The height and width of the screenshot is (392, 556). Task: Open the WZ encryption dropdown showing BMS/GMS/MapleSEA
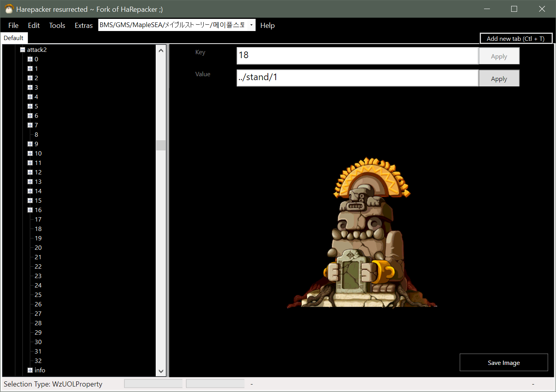pos(250,25)
